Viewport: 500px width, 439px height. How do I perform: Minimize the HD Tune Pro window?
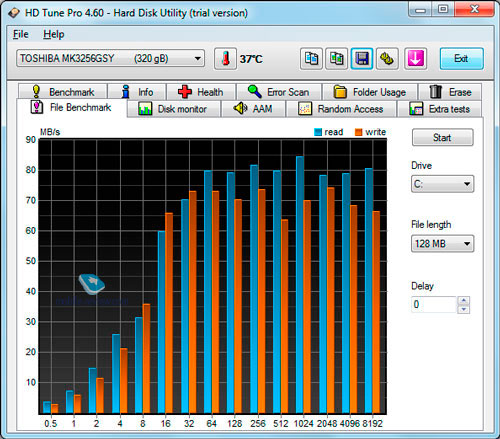click(420, 9)
